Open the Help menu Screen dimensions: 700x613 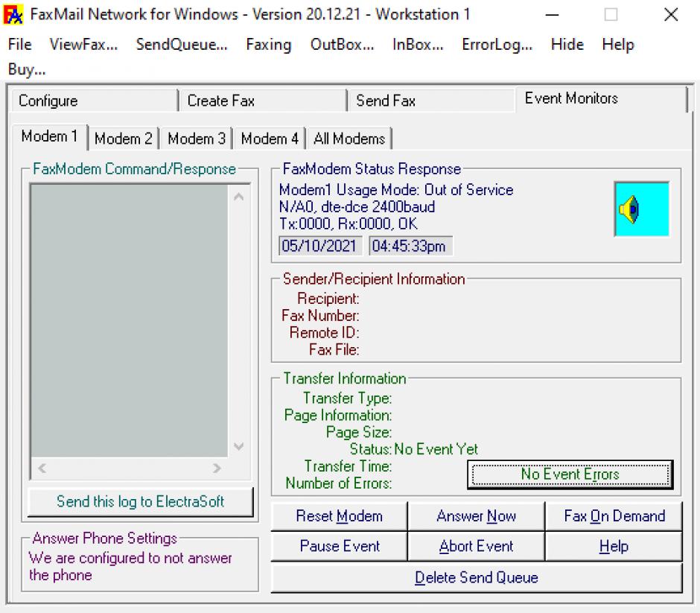[x=618, y=44]
